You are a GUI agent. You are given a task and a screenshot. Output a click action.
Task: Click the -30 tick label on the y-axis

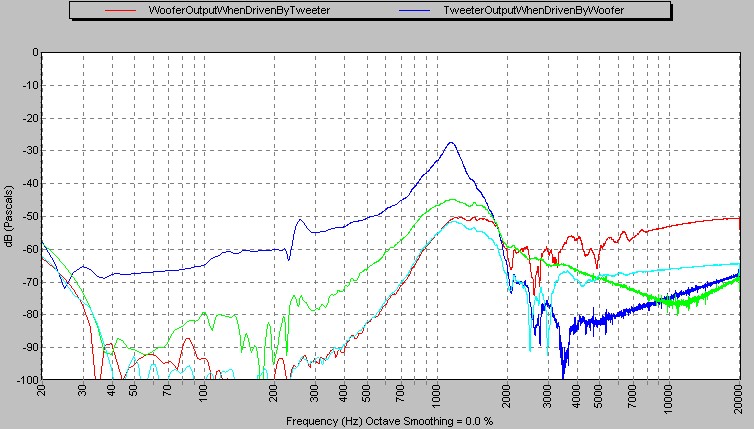click(28, 150)
